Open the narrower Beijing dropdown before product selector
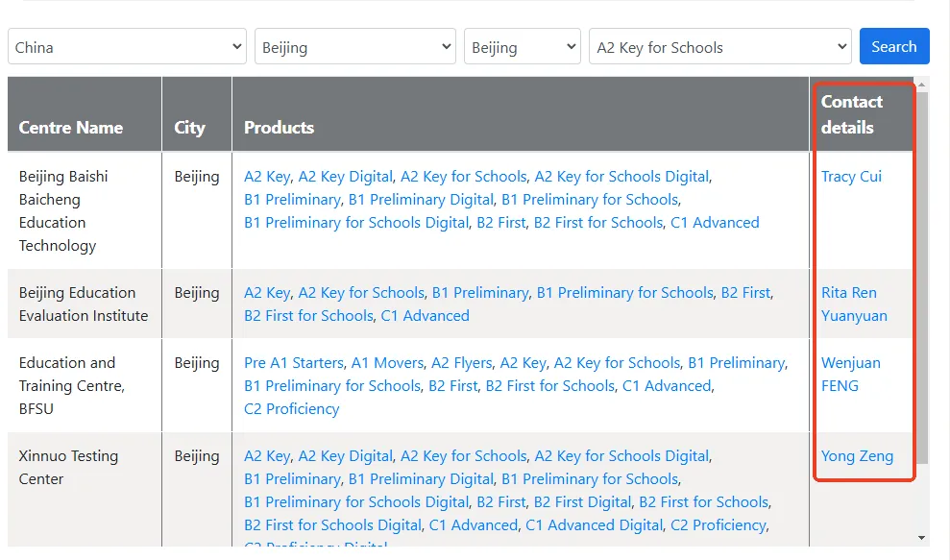 (x=522, y=47)
